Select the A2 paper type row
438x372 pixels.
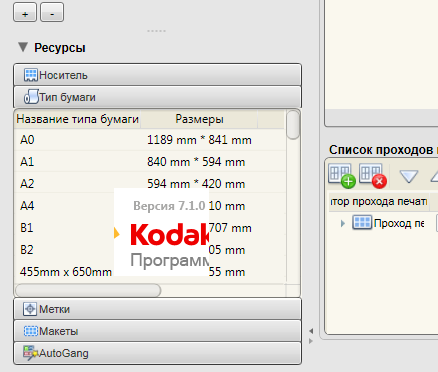coord(150,184)
